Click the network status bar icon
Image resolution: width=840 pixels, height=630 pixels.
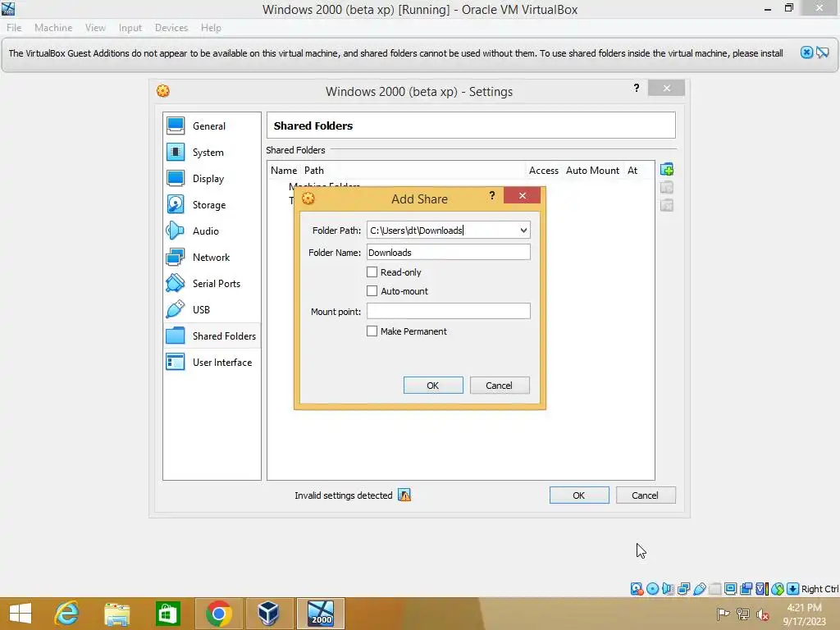683,589
